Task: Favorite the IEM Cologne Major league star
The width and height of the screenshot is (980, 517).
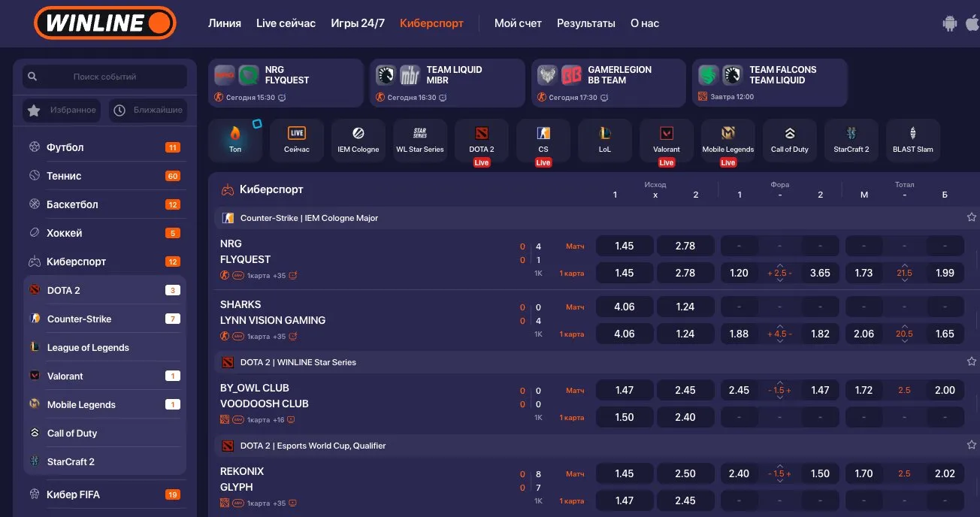Action: [x=971, y=218]
